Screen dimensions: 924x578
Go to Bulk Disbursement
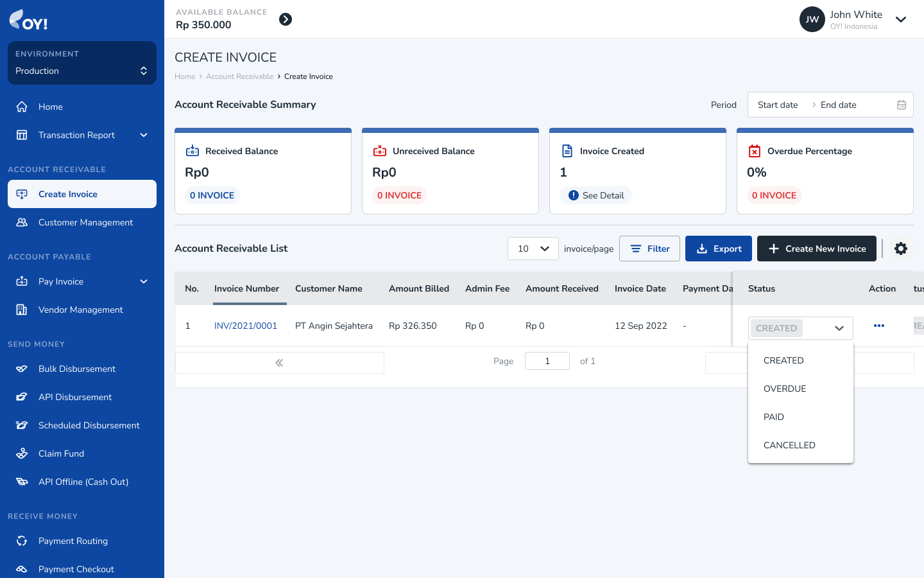82,369
